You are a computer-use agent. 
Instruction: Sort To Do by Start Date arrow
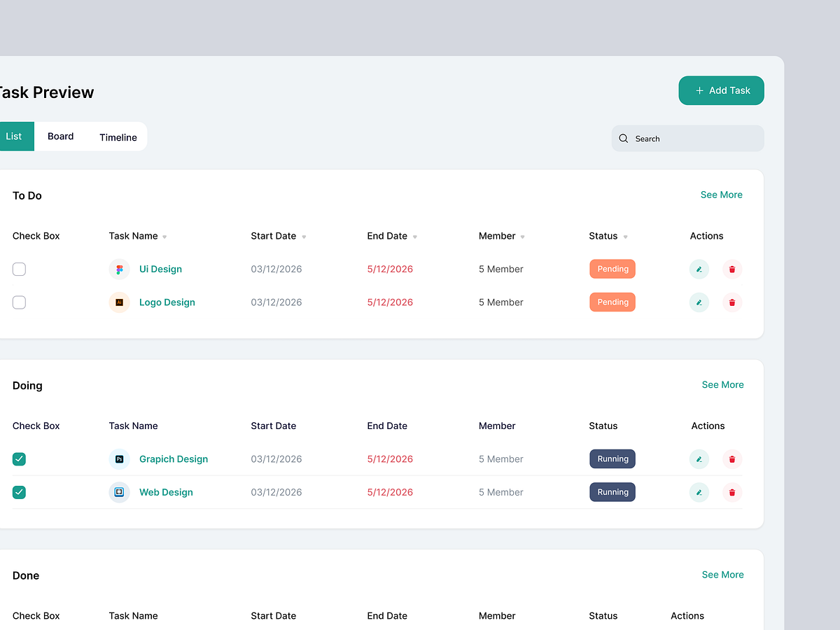pos(304,237)
